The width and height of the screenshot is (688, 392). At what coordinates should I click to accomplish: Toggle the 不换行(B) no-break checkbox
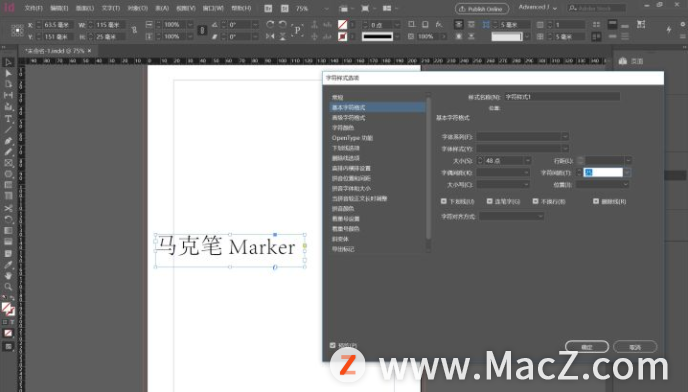535,201
